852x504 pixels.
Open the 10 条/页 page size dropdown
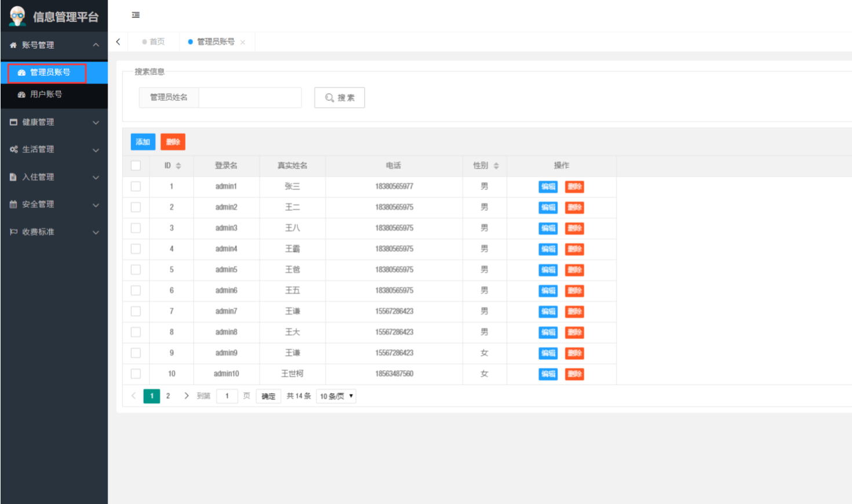point(336,396)
